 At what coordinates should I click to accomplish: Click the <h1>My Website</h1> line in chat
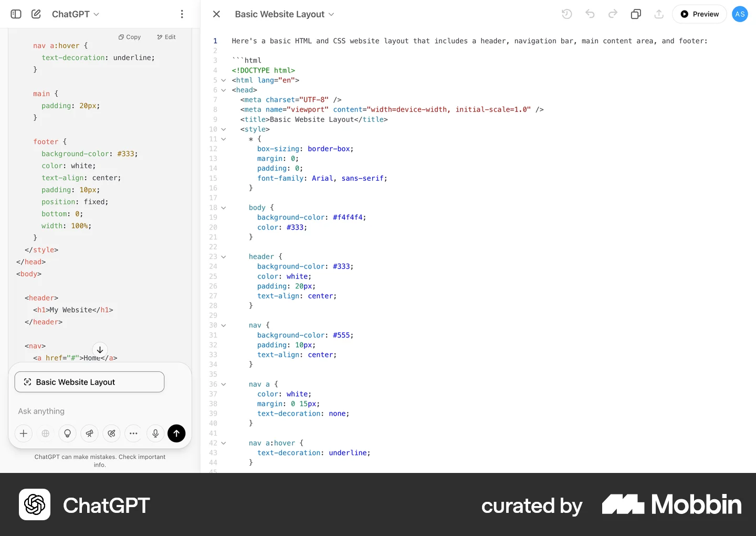tap(73, 310)
